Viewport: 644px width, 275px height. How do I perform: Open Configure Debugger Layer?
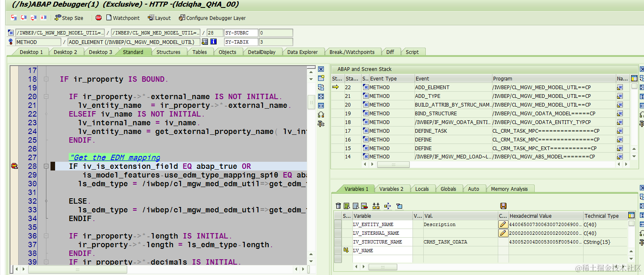(212, 18)
